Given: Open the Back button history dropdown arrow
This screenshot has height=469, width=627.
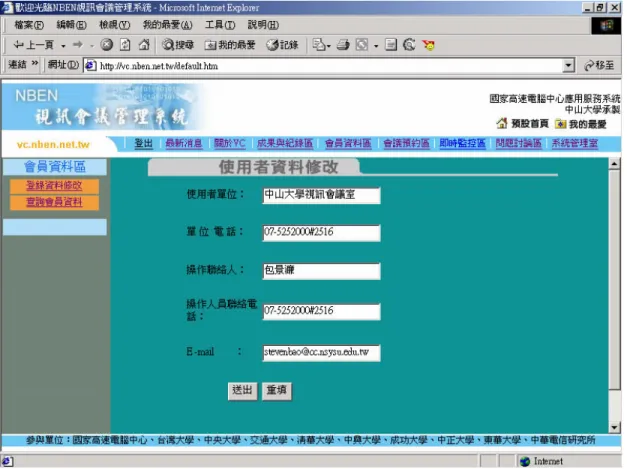Looking at the screenshot, I should click(x=63, y=46).
